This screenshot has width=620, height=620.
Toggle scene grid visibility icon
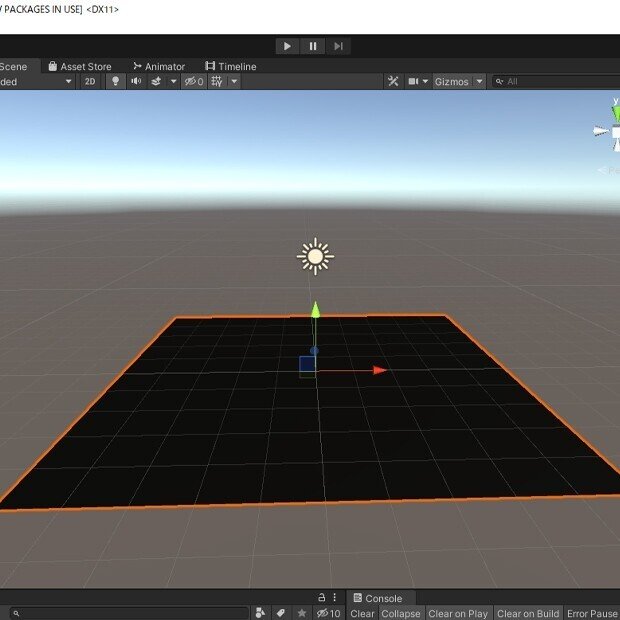pos(217,81)
